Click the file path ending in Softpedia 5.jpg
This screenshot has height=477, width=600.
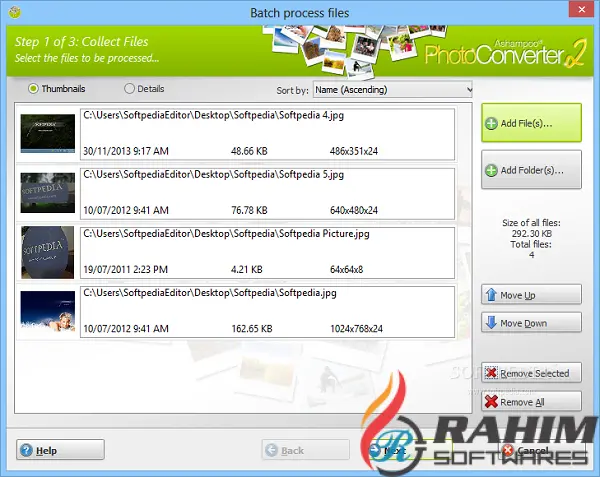(x=214, y=174)
